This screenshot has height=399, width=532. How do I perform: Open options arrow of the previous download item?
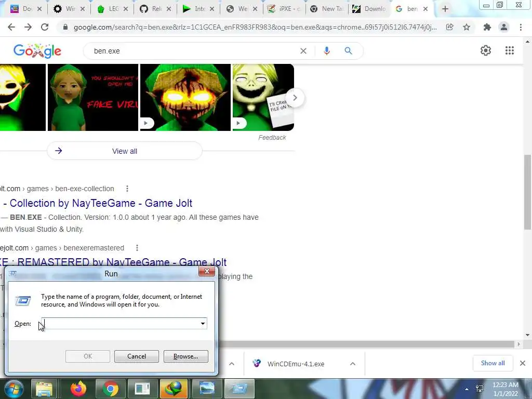(x=232, y=364)
